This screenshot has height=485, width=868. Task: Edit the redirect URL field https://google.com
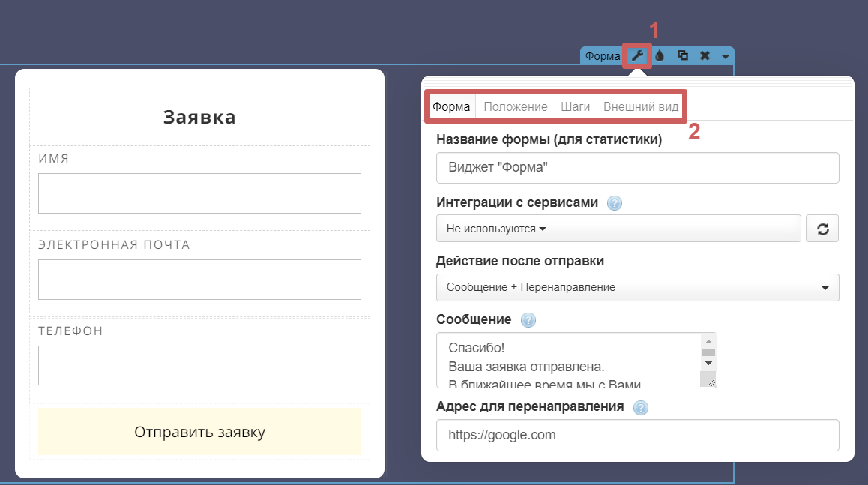pos(637,436)
